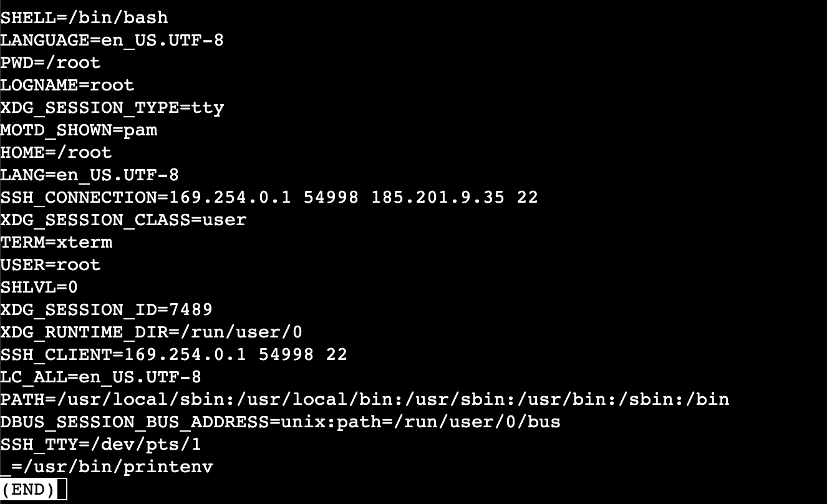The image size is (827, 504).
Task: Click the HOME=/root line
Action: pos(56,152)
